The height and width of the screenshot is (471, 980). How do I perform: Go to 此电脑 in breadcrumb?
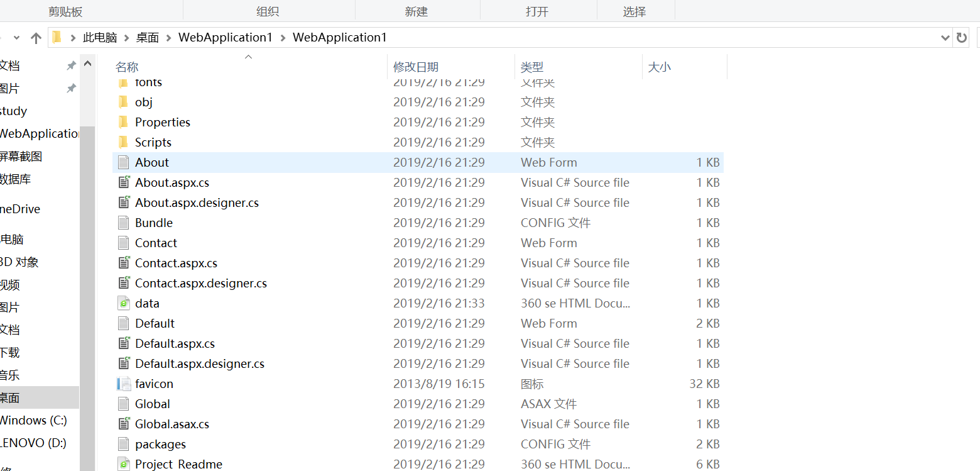100,38
